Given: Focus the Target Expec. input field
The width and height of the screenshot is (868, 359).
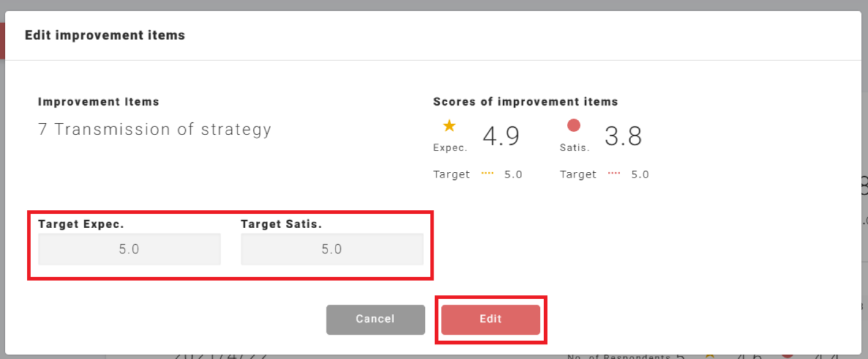Looking at the screenshot, I should (130, 249).
